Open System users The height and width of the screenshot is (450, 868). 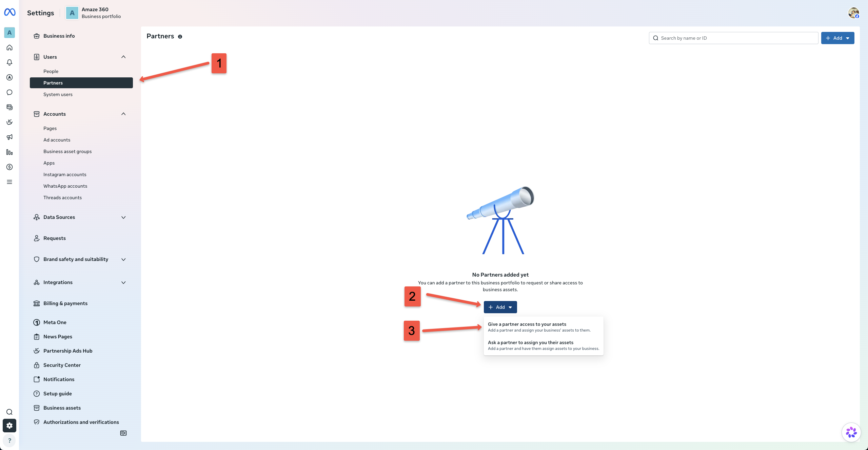coord(81,94)
